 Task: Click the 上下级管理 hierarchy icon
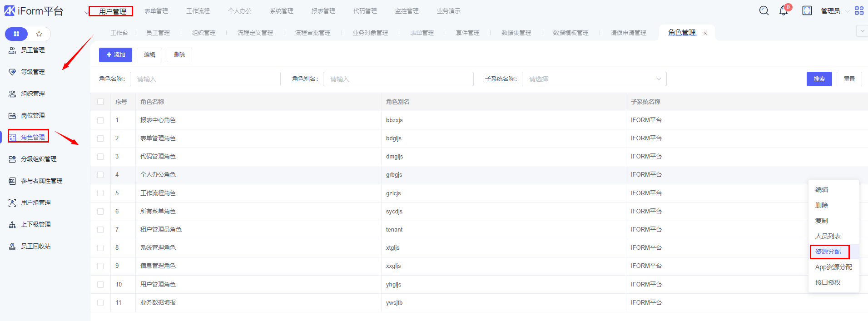(x=12, y=224)
